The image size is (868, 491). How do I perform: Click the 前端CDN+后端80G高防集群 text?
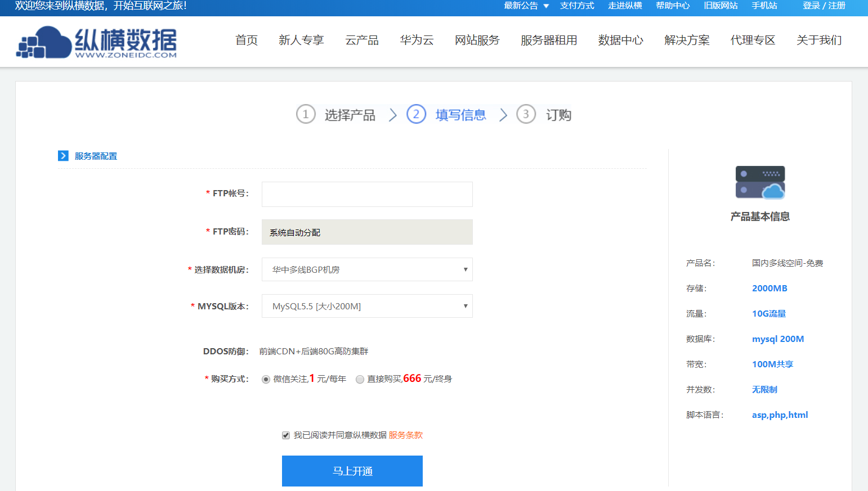[314, 352]
